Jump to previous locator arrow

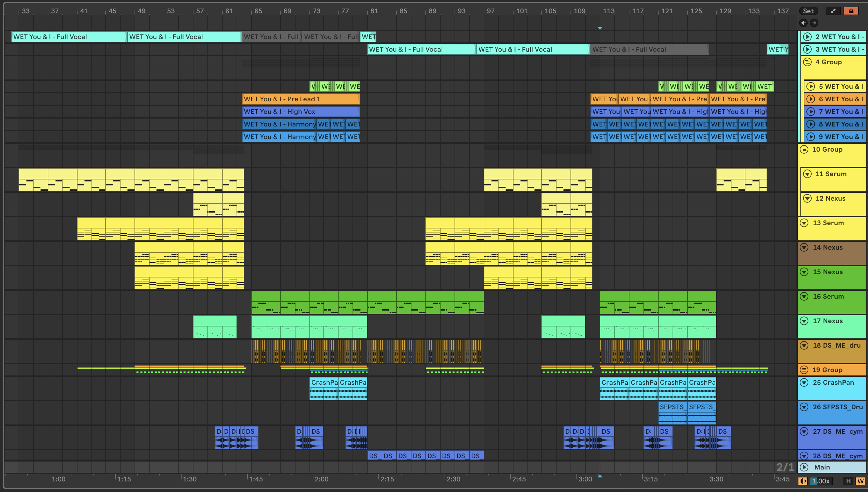[803, 23]
